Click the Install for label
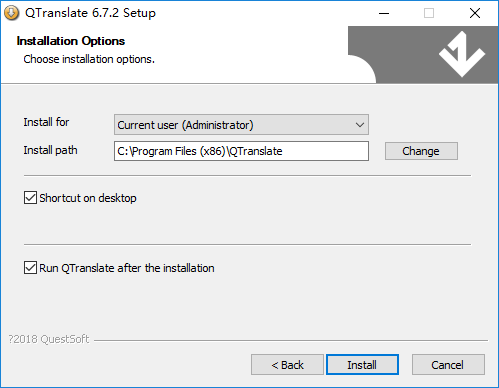Viewport: 499px width, 388px height. [46, 122]
